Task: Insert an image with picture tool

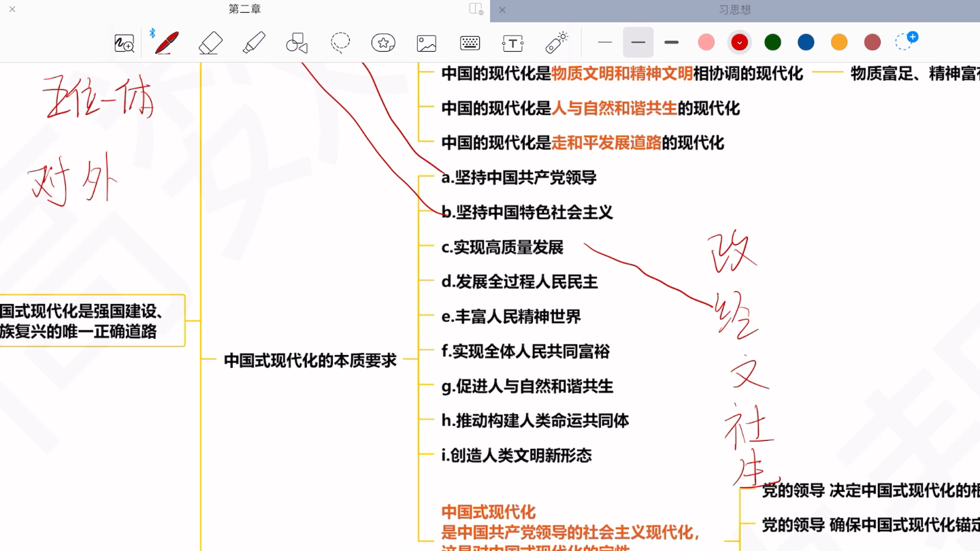Action: [x=426, y=44]
